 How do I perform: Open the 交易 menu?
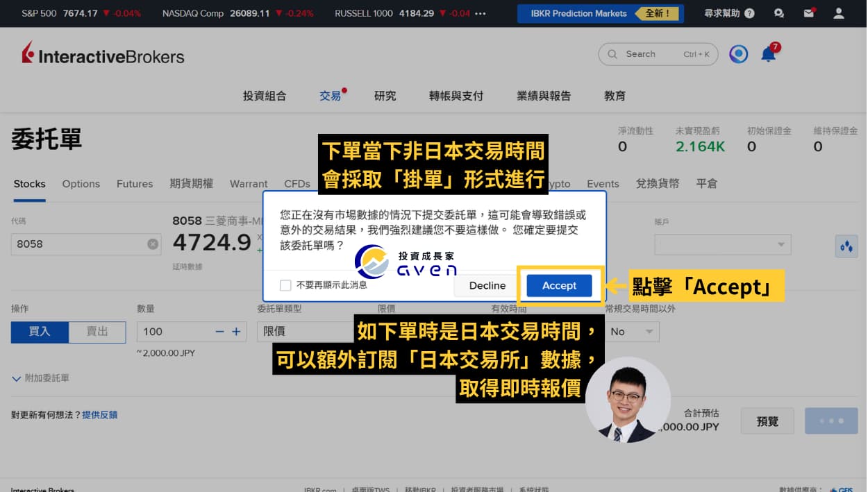pos(331,96)
